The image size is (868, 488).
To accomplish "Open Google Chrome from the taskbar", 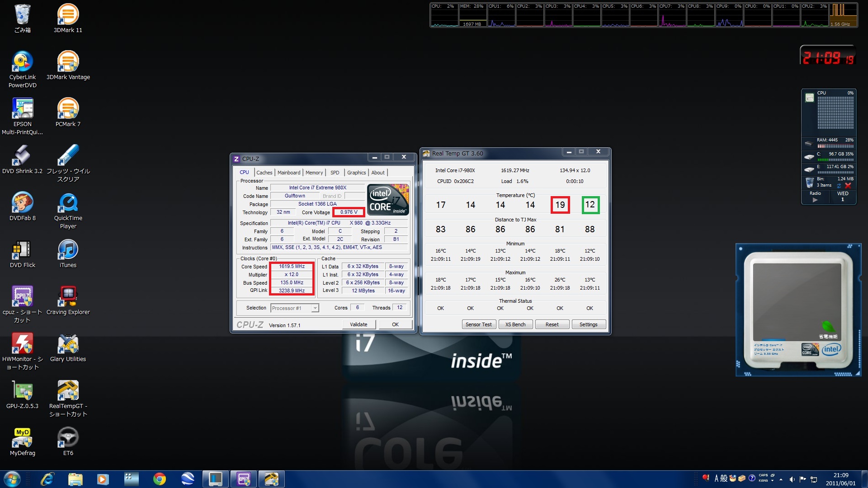I will click(159, 479).
